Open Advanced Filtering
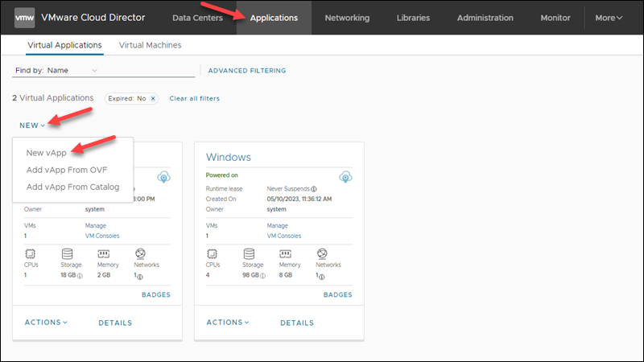The height and width of the screenshot is (362, 644). pos(247,71)
